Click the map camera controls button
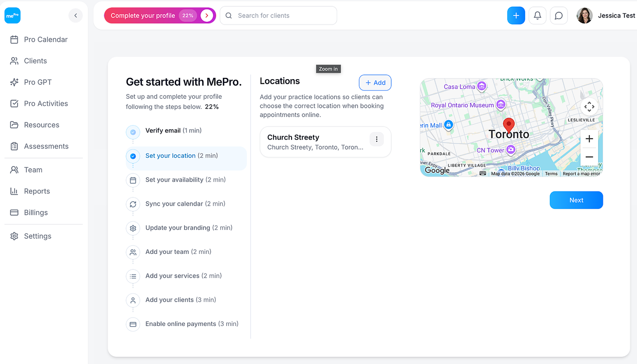Image resolution: width=637 pixels, height=364 pixels. (x=589, y=107)
